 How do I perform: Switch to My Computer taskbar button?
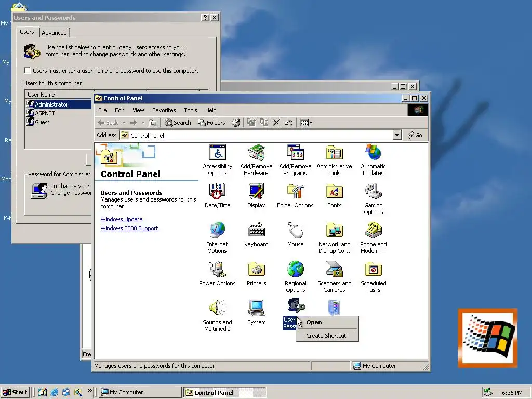140,392
